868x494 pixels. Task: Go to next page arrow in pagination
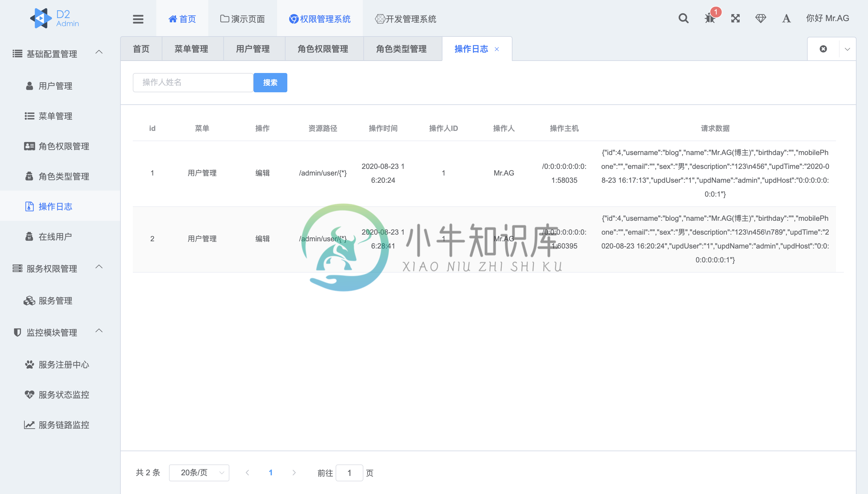(x=294, y=473)
